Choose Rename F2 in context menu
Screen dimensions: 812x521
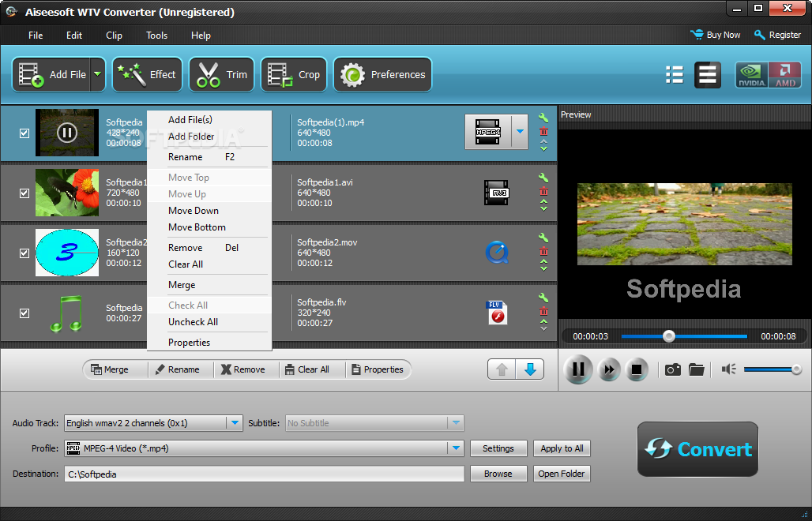209,157
